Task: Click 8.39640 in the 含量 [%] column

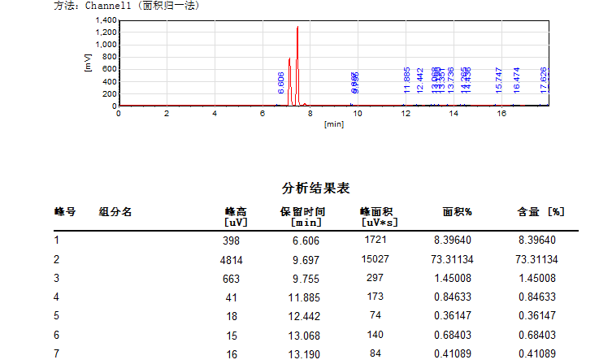Action: pyautogui.click(x=536, y=240)
